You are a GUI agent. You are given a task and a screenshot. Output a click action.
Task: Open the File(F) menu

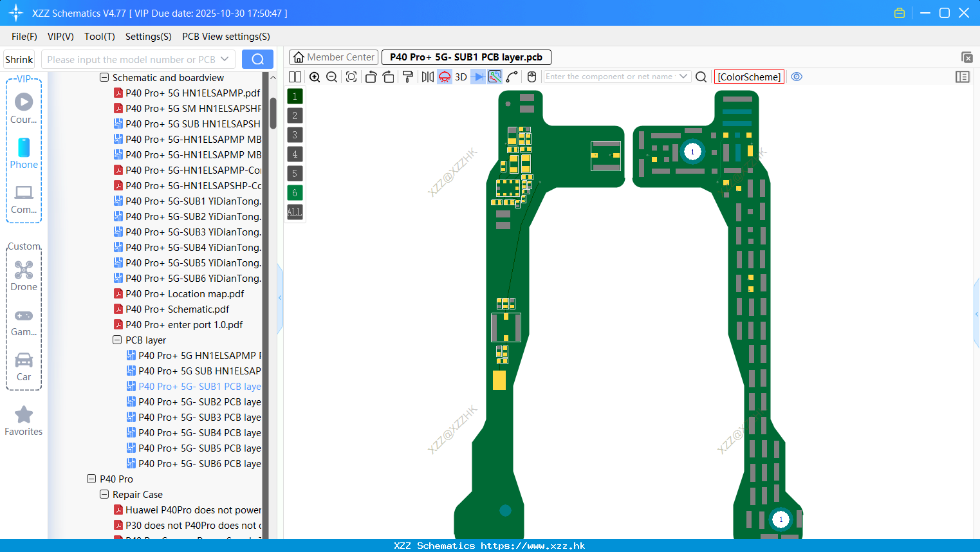pyautogui.click(x=24, y=37)
